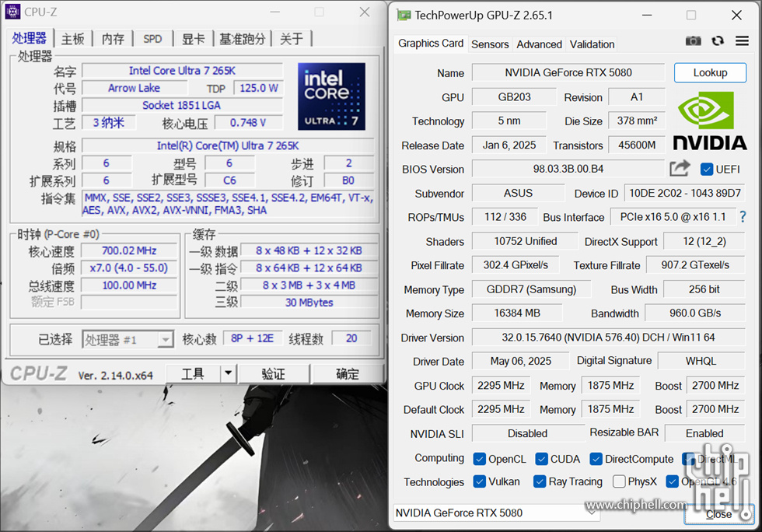Toggle the DirectCompute checkbox
Screen dimensions: 762x532
(x=596, y=459)
